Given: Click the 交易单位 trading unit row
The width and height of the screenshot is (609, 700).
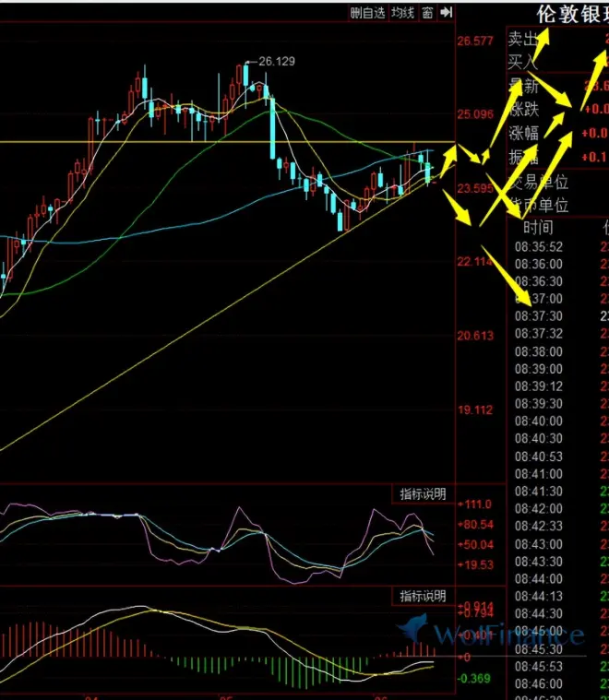Looking at the screenshot, I should tap(540, 181).
